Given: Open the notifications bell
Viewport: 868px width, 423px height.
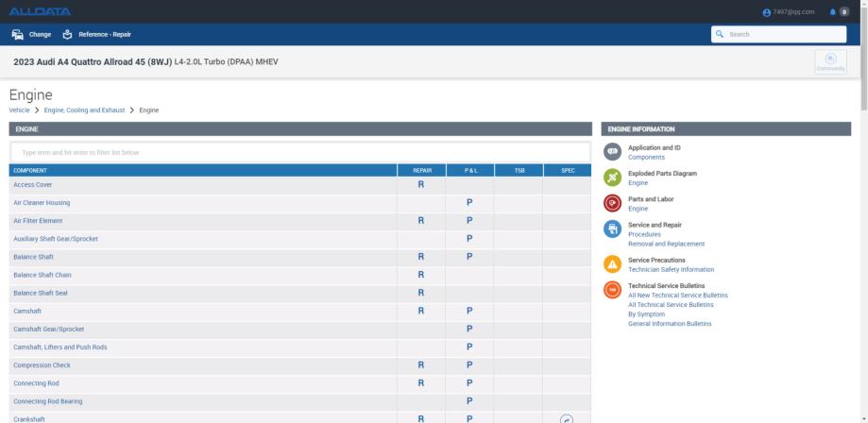Looking at the screenshot, I should pyautogui.click(x=832, y=11).
